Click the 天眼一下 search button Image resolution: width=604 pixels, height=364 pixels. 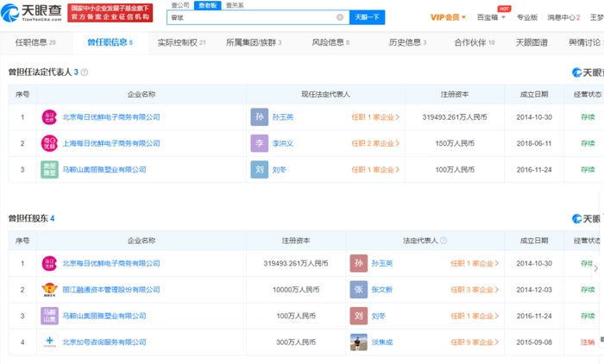point(368,17)
